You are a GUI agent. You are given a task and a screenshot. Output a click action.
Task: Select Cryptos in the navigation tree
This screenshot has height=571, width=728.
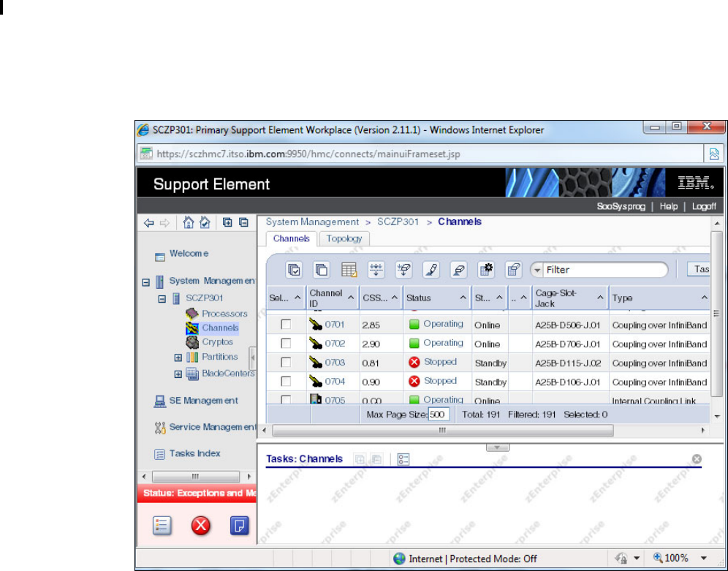click(217, 342)
